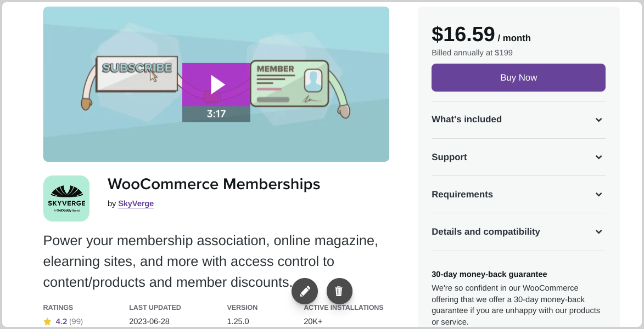Click the SUBSCRIBE sign in video thumbnail
This screenshot has height=329, width=644.
(x=137, y=74)
